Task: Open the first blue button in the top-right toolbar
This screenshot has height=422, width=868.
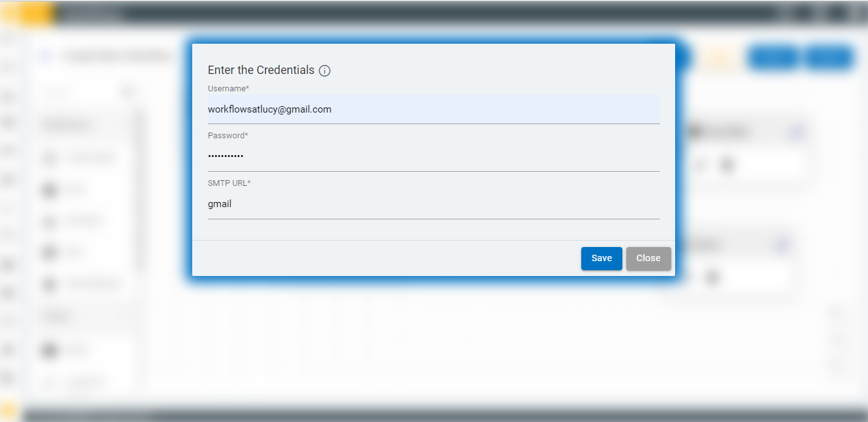Action: point(773,57)
